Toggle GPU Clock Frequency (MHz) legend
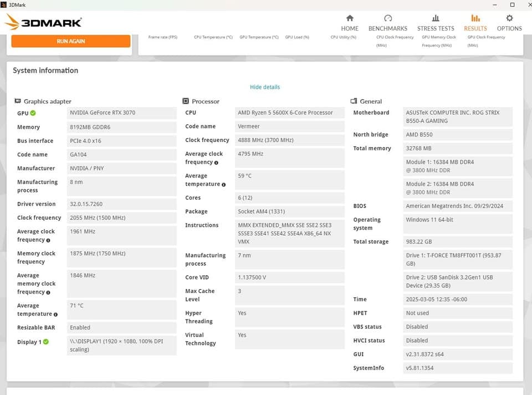This screenshot has height=395, width=532. pos(486,41)
